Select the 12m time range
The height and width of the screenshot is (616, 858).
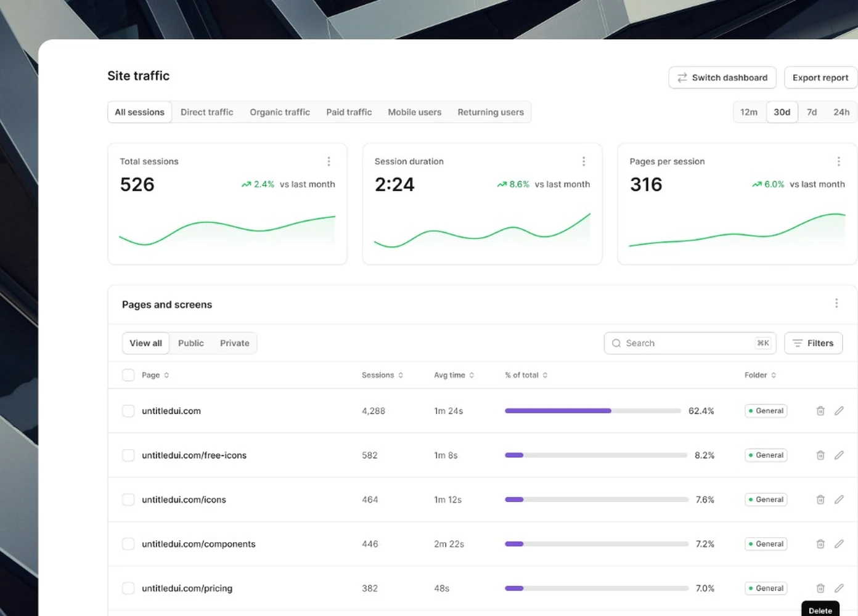coord(749,112)
